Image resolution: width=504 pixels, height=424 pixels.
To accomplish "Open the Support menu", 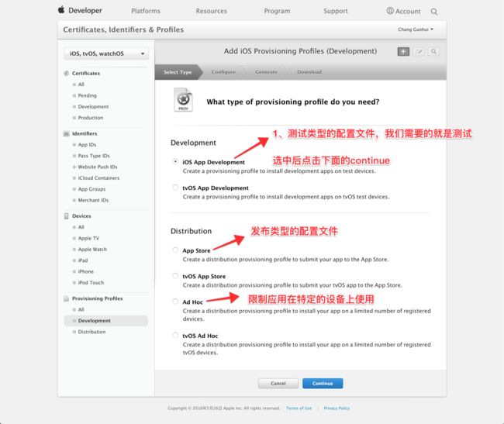I will (x=335, y=11).
